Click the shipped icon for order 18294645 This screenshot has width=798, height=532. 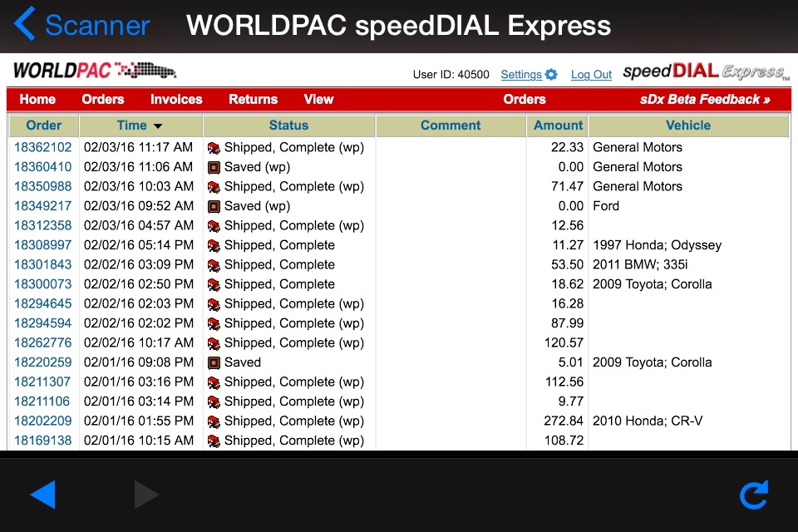click(214, 304)
